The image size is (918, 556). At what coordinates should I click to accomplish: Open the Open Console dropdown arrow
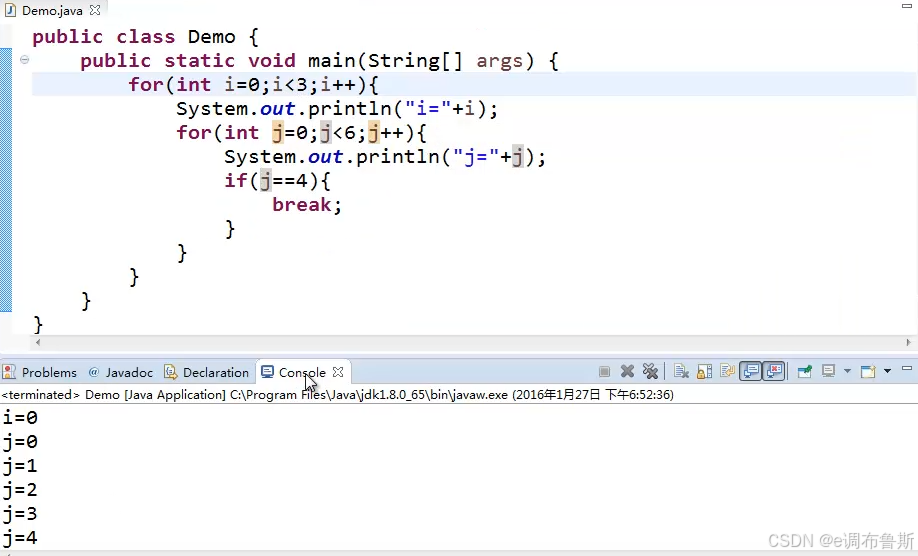tap(887, 372)
